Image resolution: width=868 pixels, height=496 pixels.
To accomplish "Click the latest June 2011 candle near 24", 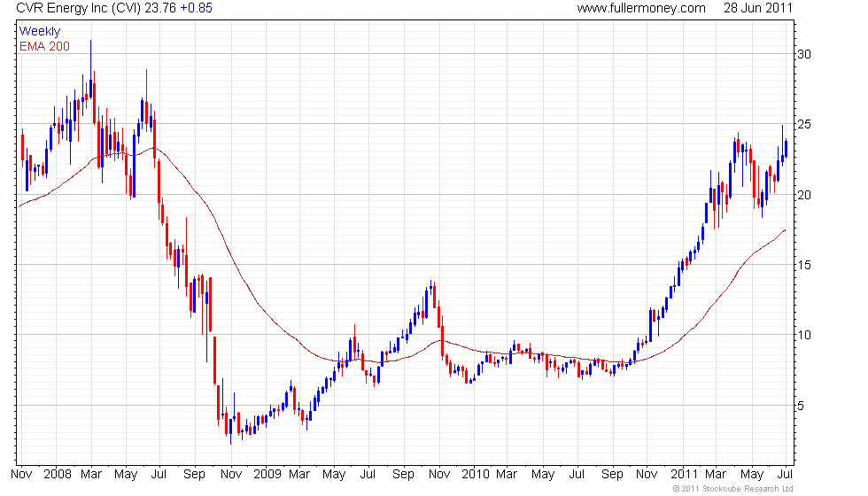I will [787, 148].
